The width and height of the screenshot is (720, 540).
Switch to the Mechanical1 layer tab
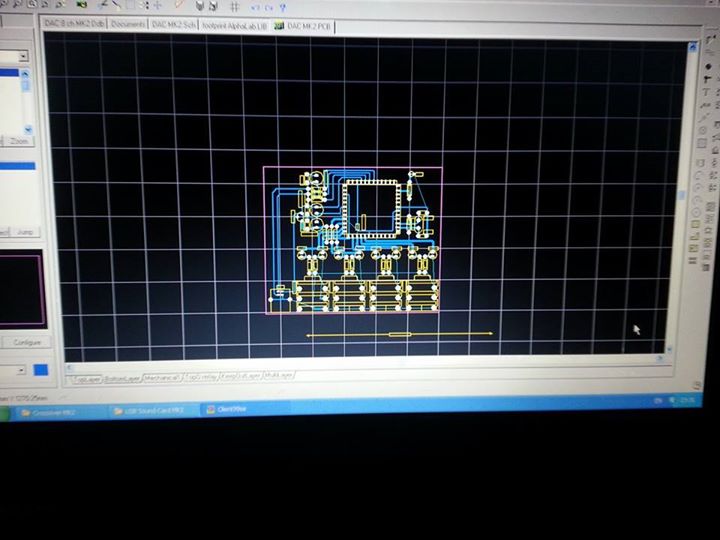pos(162,378)
